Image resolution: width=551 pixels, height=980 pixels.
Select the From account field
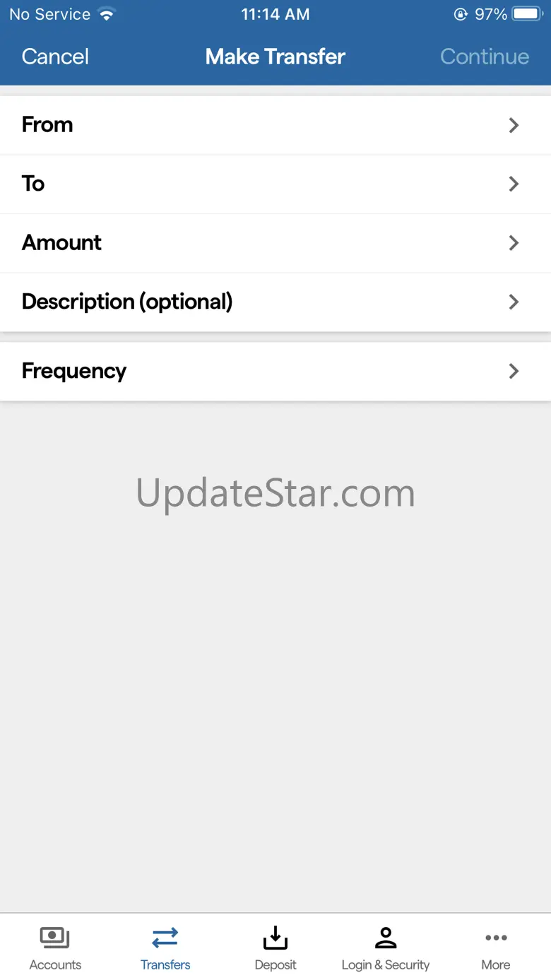click(x=275, y=125)
